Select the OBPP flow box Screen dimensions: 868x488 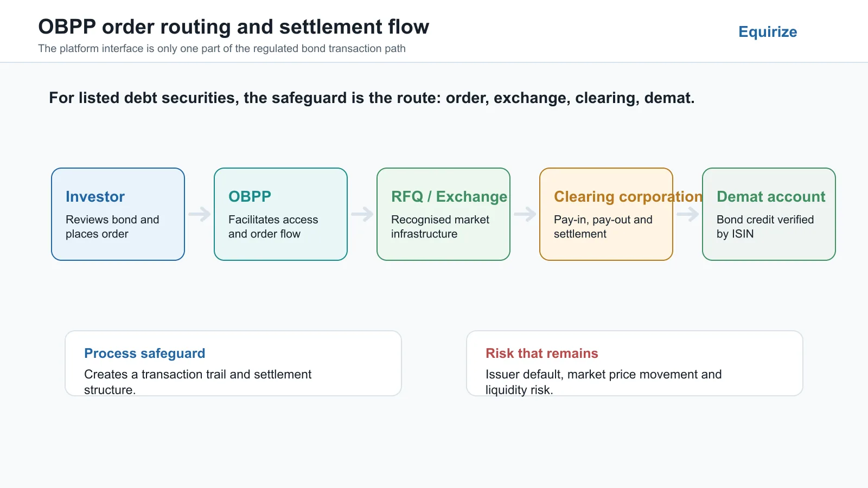tap(281, 214)
